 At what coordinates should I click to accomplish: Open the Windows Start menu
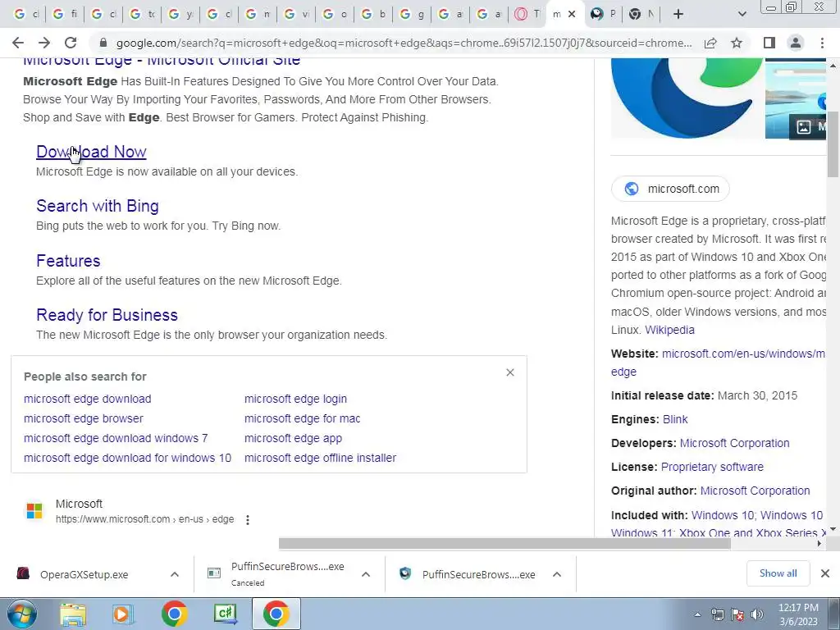coord(22,614)
